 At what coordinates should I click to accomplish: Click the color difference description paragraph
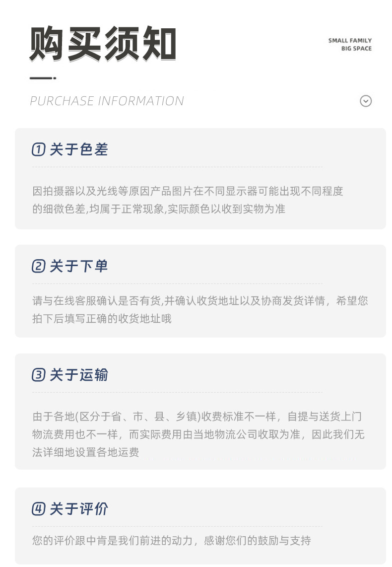point(188,200)
